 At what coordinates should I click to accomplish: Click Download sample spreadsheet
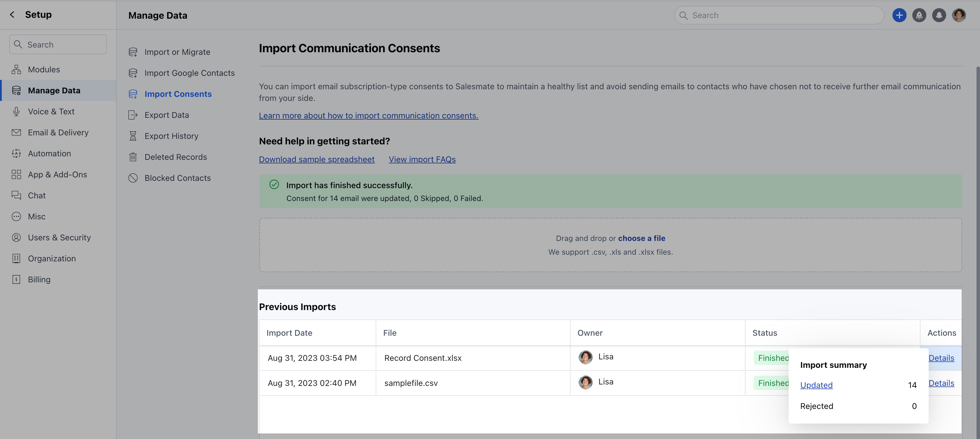[316, 159]
